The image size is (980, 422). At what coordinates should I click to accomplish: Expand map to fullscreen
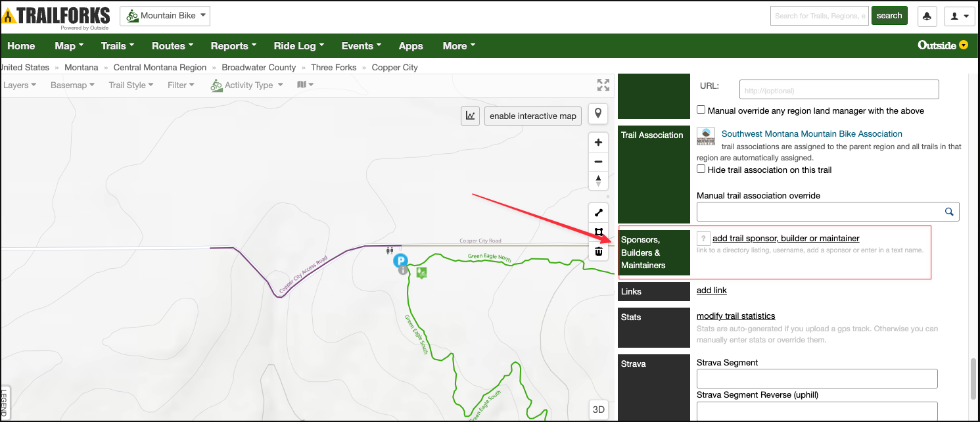click(x=603, y=85)
